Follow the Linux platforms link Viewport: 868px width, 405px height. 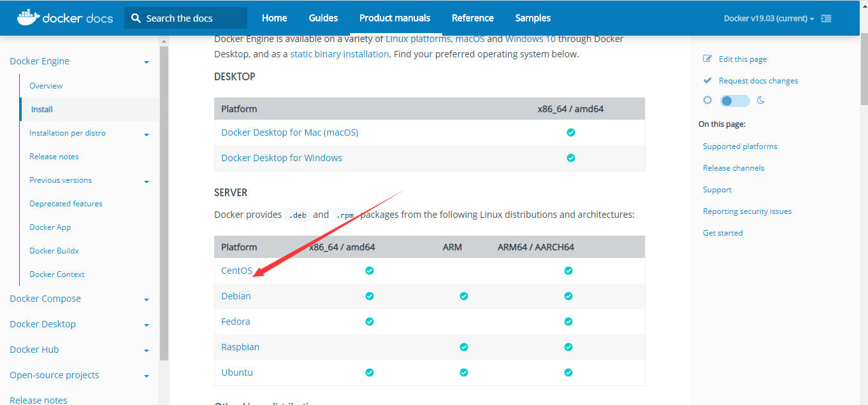(x=418, y=39)
